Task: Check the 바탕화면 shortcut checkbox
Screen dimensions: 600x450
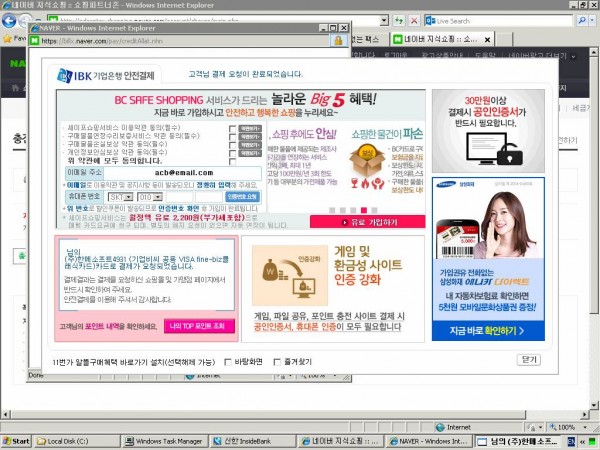Action: pyautogui.click(x=228, y=361)
